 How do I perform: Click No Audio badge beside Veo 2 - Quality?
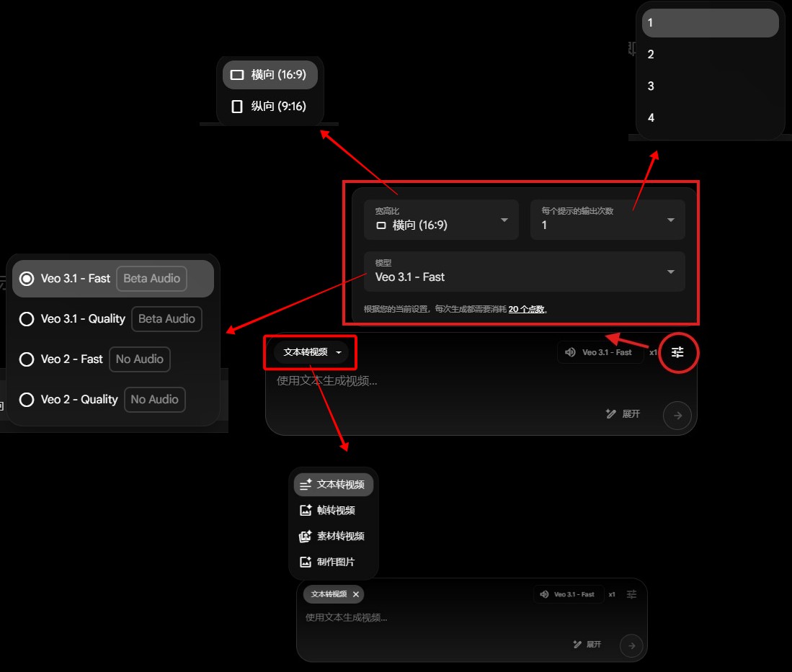pos(154,400)
